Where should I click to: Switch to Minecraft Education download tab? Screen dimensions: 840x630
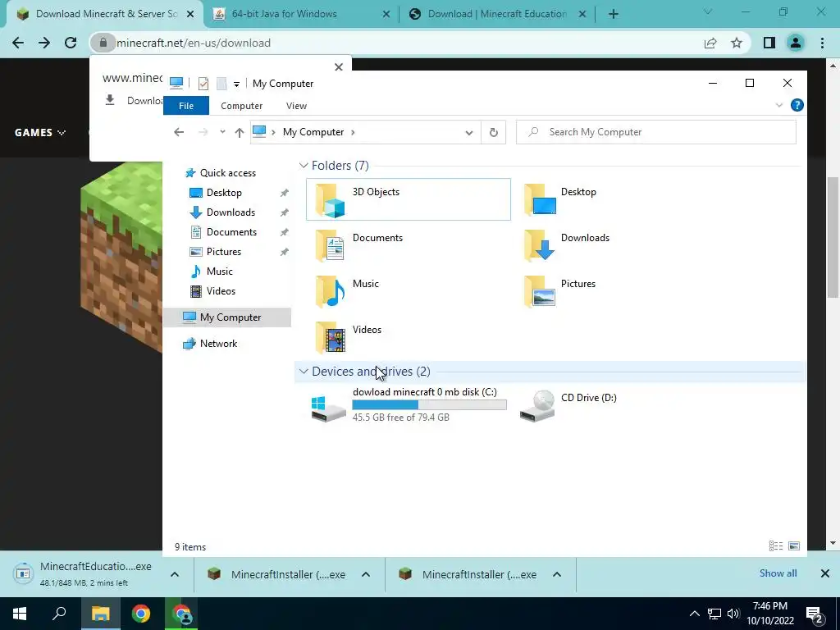(497, 14)
